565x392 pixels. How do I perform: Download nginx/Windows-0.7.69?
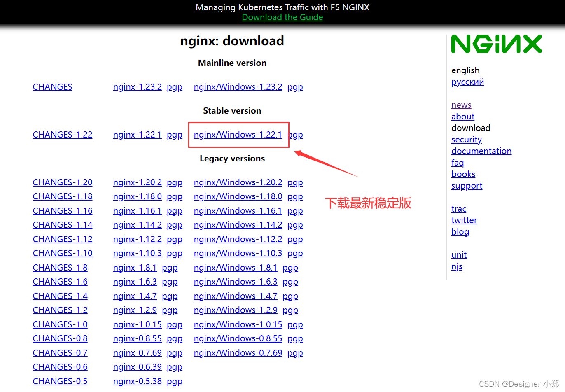[238, 353]
